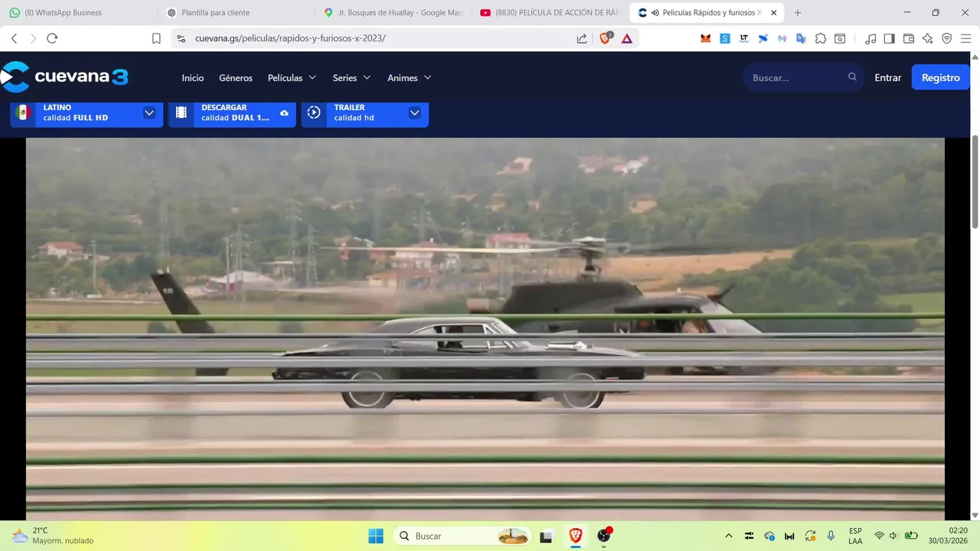
Task: Click the site info icon in address bar
Action: [181, 38]
